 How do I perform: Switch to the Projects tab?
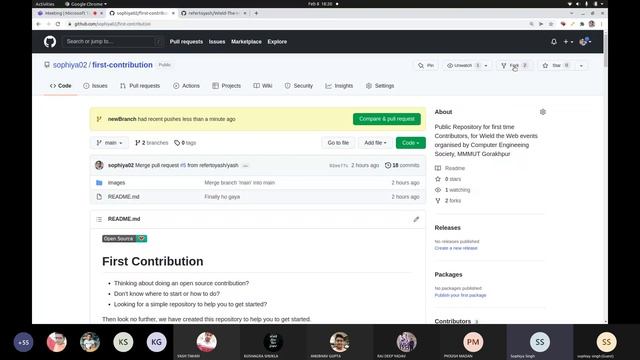(227, 86)
